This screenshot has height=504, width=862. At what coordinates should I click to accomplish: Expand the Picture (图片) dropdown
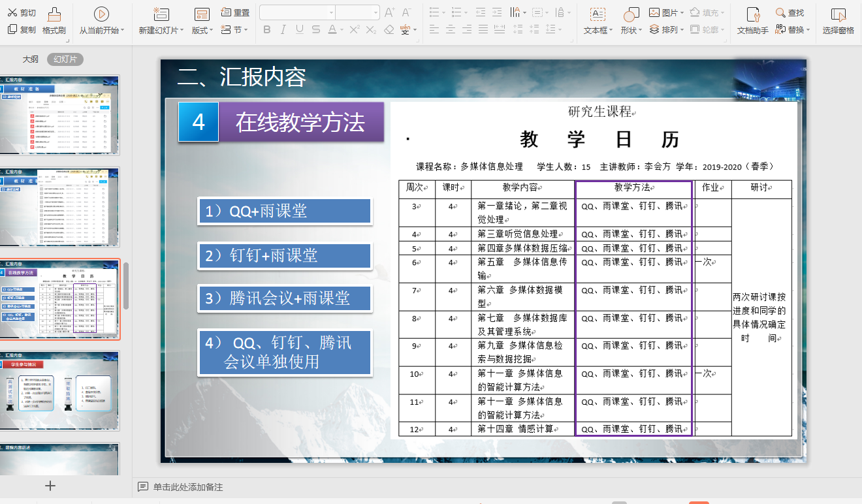coord(682,13)
